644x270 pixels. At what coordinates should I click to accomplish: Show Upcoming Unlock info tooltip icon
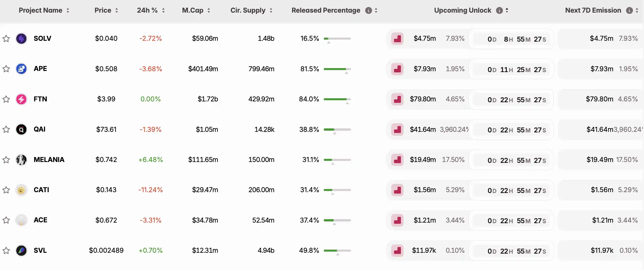tap(500, 11)
